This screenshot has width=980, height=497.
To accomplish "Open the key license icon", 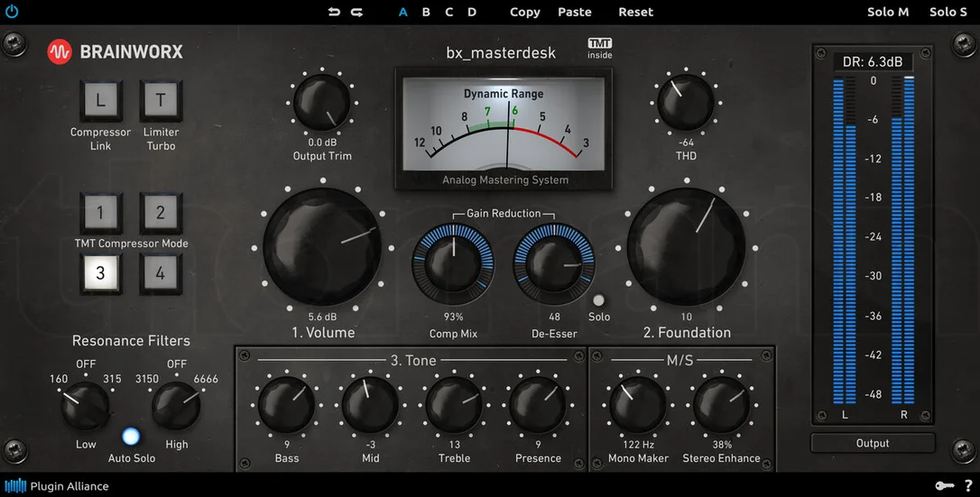I will 945,486.
